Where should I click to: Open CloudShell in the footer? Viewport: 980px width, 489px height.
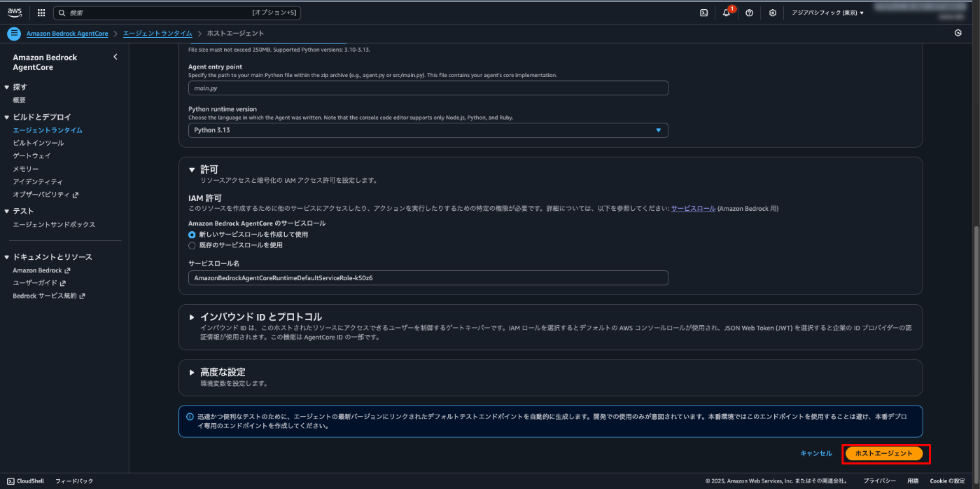[x=26, y=481]
